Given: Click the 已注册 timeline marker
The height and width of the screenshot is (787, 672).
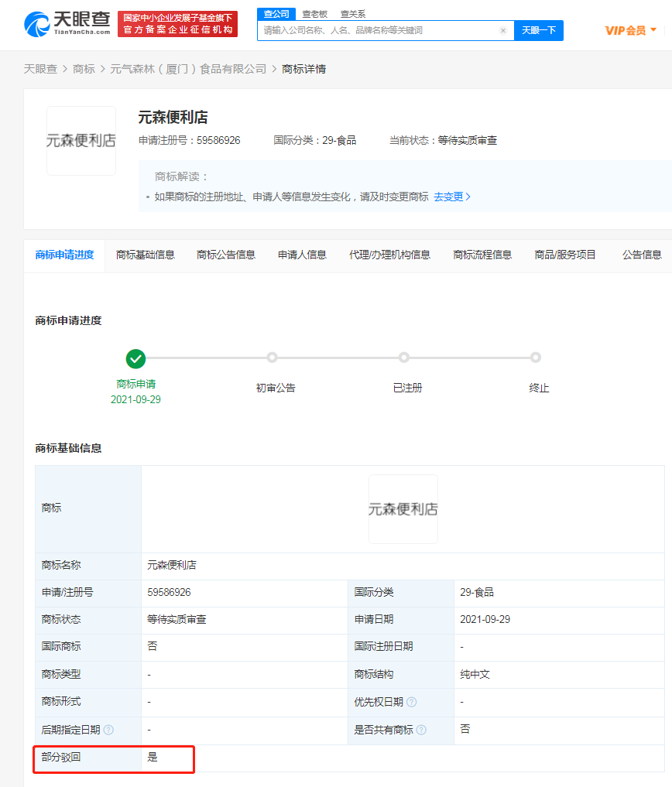Looking at the screenshot, I should point(403,358).
